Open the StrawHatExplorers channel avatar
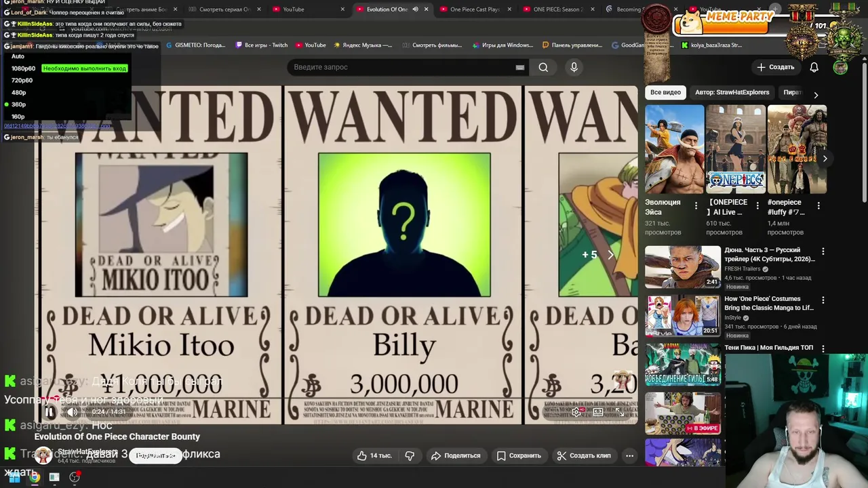The height and width of the screenshot is (488, 868). click(43, 455)
